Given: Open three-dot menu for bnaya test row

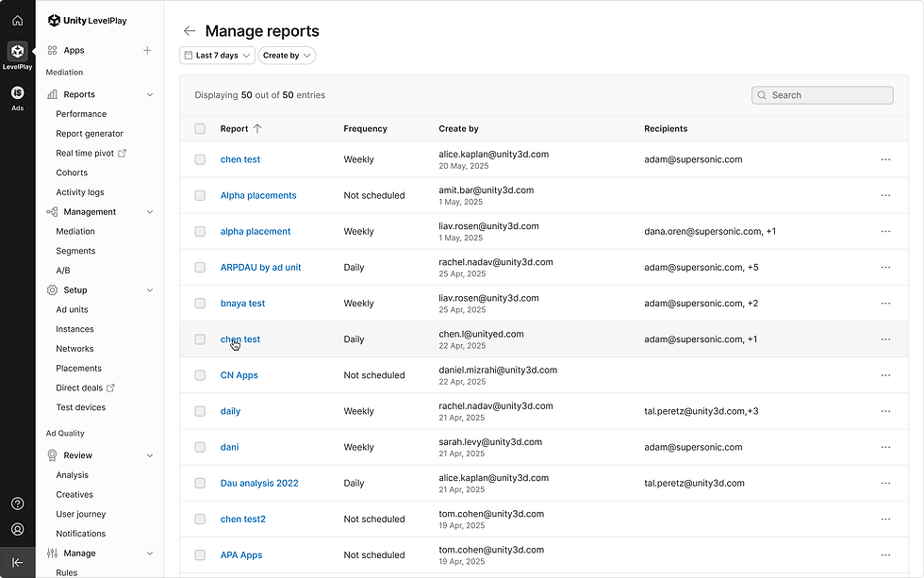Looking at the screenshot, I should tap(885, 304).
